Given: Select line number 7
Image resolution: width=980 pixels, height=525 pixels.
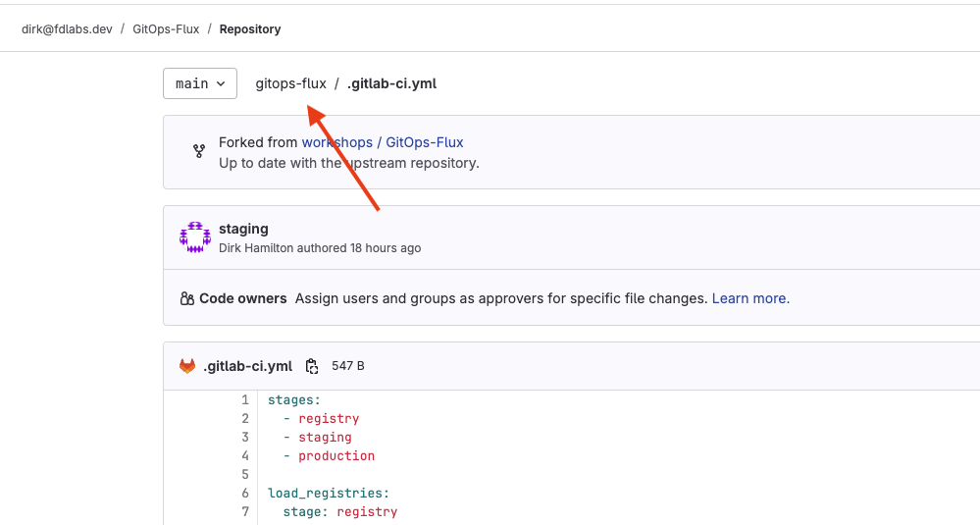Looking at the screenshot, I should [245, 512].
